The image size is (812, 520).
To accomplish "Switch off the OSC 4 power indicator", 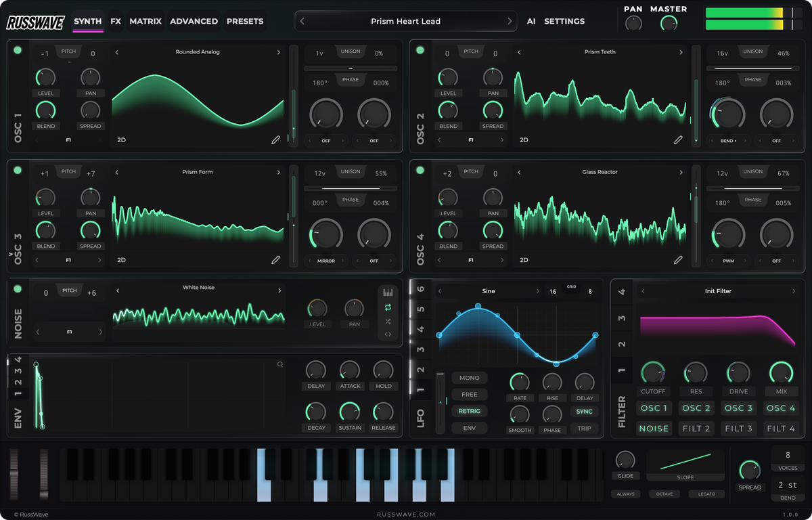I will 420,170.
